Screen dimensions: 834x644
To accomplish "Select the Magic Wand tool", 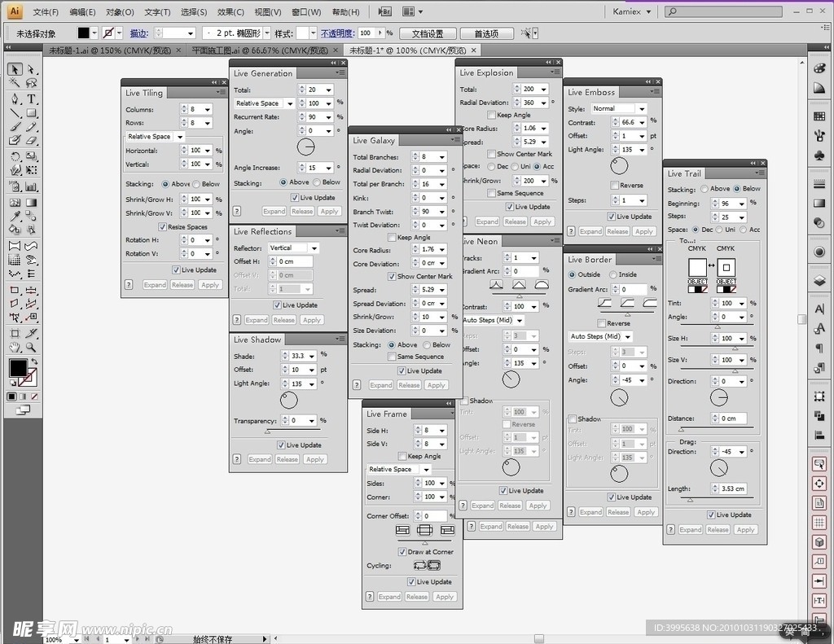I will pyautogui.click(x=15, y=84).
